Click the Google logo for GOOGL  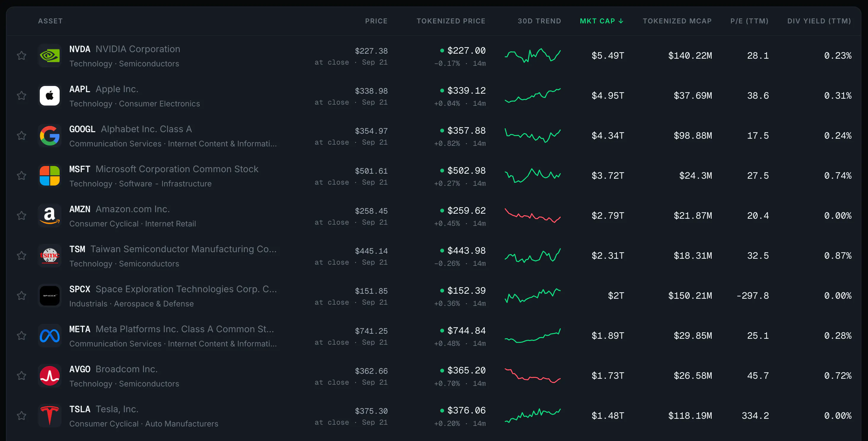coord(50,136)
